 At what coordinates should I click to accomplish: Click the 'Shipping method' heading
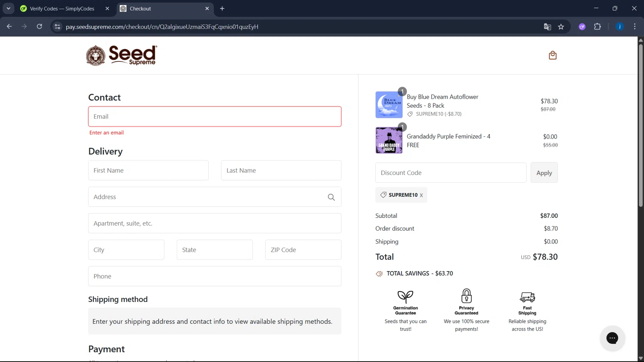pyautogui.click(x=118, y=299)
